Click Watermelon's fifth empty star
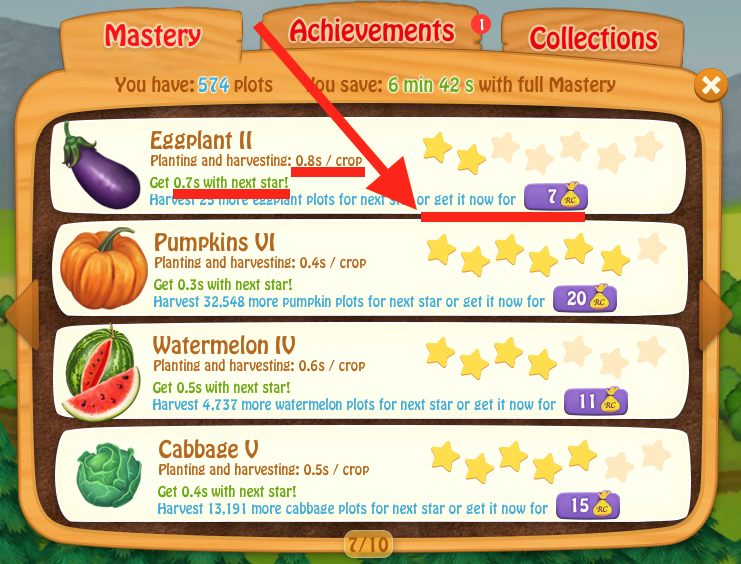Screen dimensions: 741x564 (x=577, y=351)
